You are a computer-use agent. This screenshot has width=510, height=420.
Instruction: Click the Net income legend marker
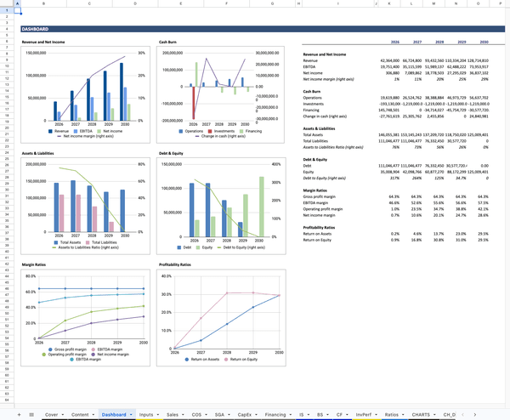pyautogui.click(x=100, y=132)
